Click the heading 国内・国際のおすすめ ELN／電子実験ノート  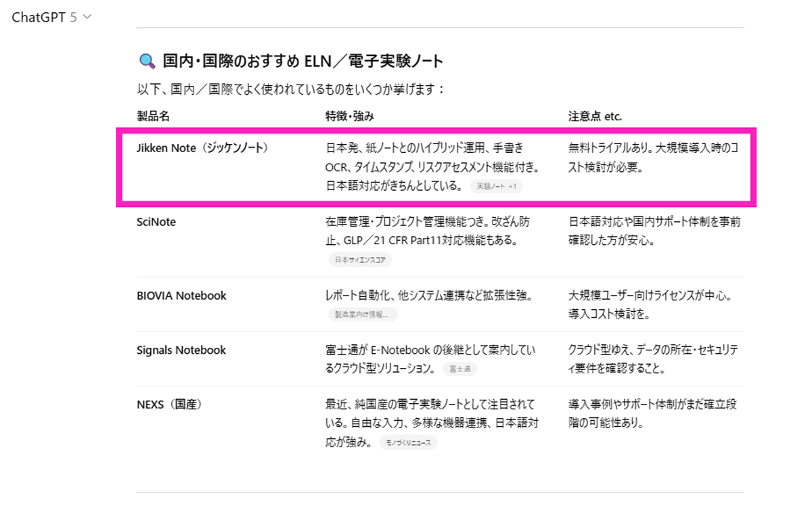pyautogui.click(x=303, y=62)
